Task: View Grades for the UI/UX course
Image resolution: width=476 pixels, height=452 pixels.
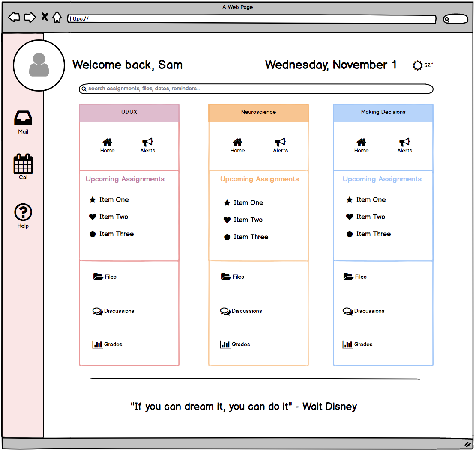Action: coord(107,344)
